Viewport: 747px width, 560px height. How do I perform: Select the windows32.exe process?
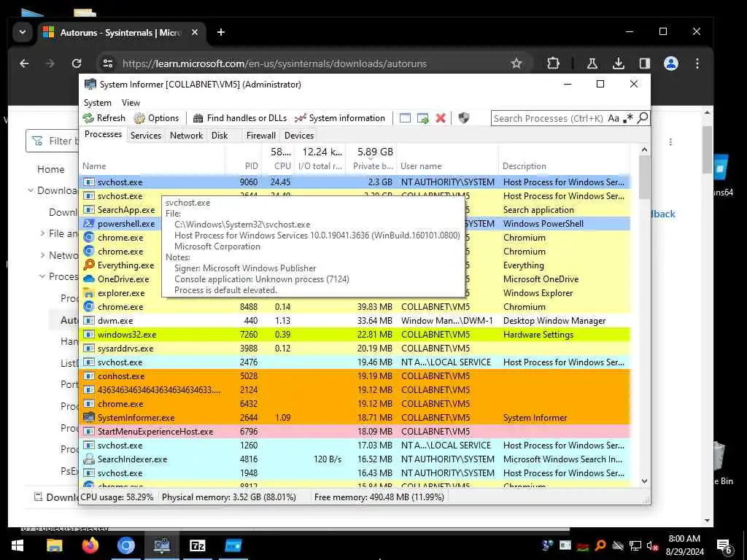point(355,334)
